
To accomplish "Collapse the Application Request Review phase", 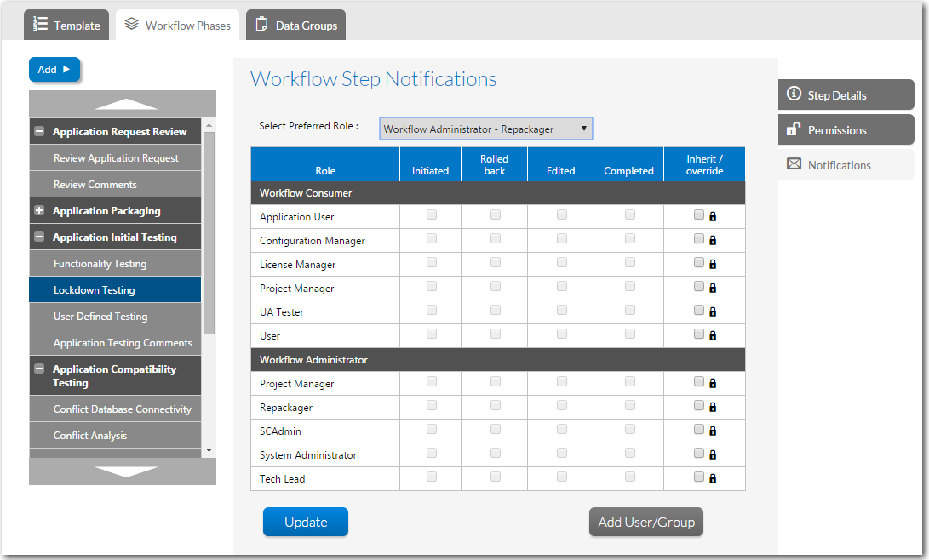I will [x=39, y=132].
